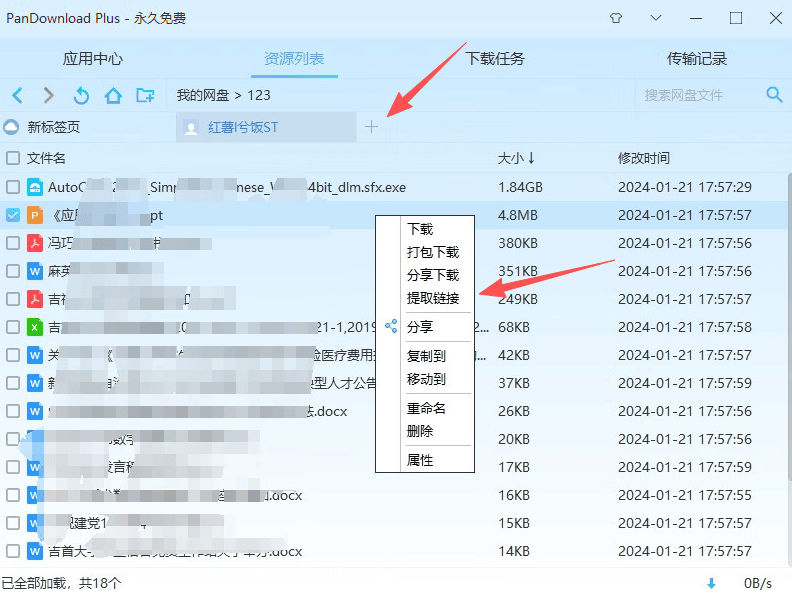Sort by 大小 column header

point(516,158)
